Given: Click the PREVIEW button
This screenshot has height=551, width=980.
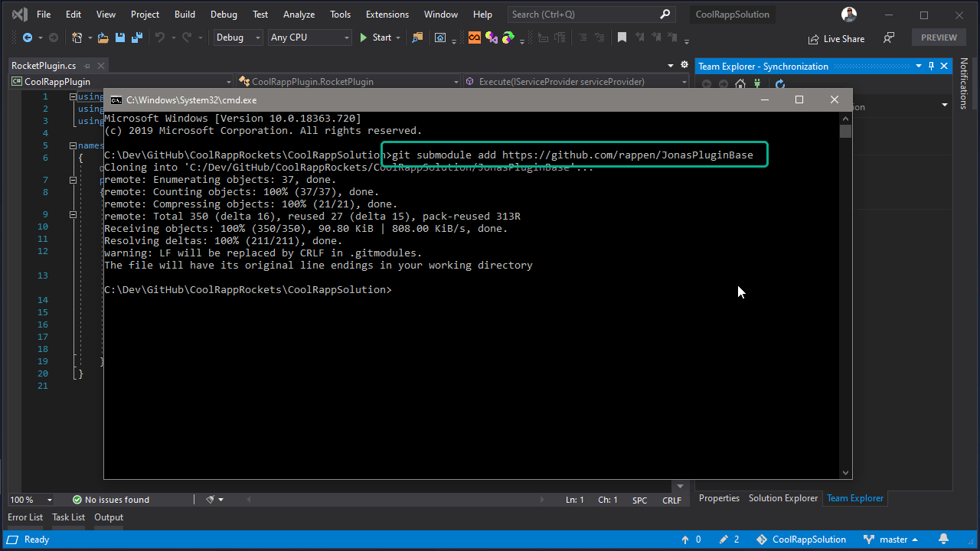Looking at the screenshot, I should 939,37.
